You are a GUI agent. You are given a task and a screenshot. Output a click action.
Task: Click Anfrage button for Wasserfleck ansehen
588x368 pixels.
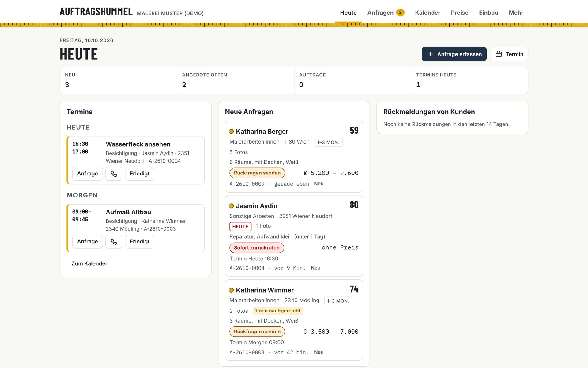(87, 174)
